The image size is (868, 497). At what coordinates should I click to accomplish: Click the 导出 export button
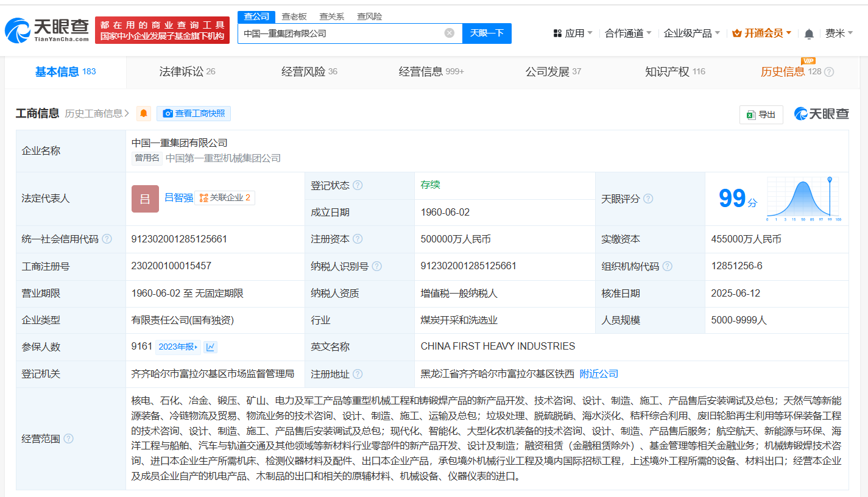(x=761, y=115)
